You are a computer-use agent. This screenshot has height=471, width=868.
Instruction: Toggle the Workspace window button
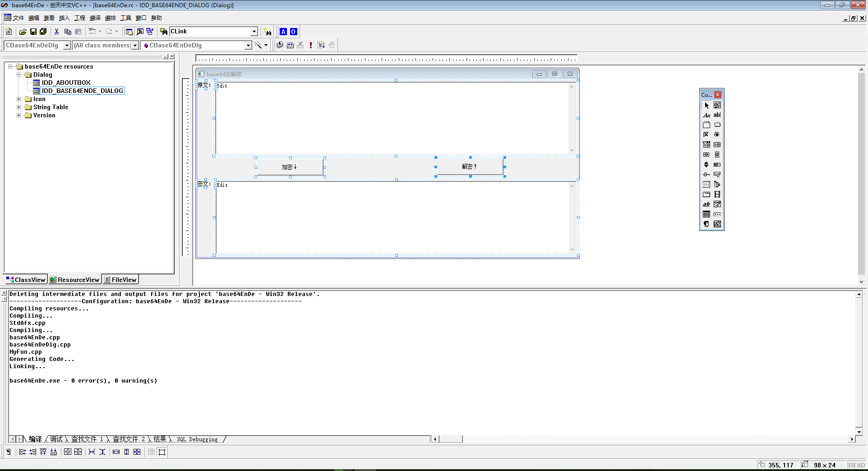pyautogui.click(x=129, y=32)
